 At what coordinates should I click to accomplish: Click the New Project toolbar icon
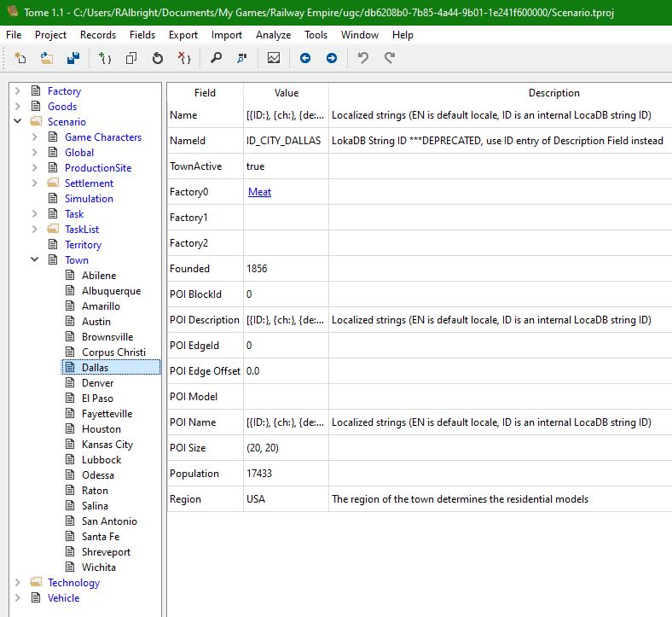(x=20, y=58)
